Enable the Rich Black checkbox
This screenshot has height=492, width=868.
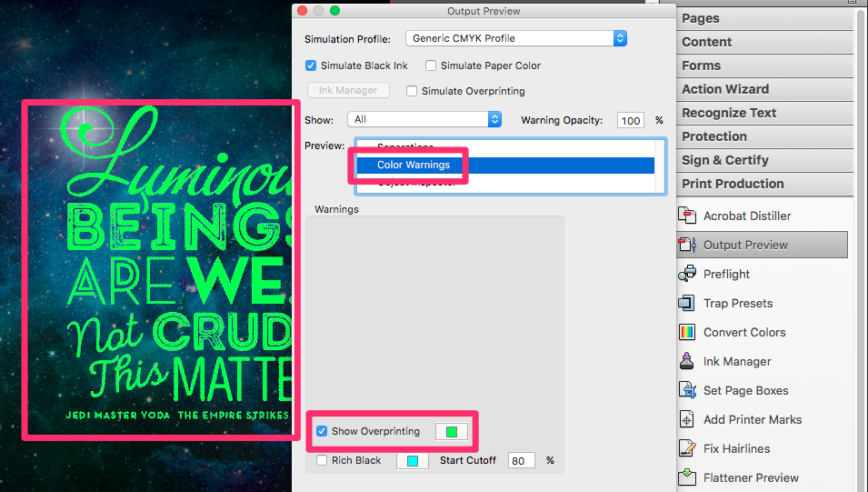pyautogui.click(x=322, y=460)
